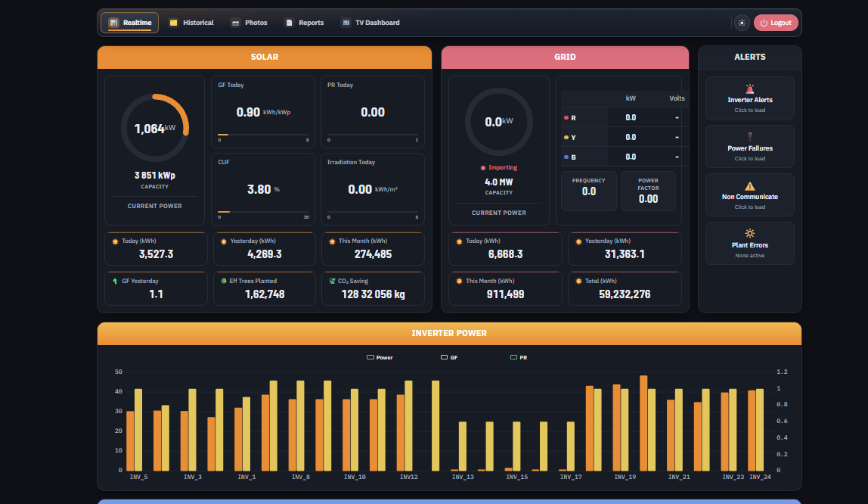Click the INV_5 axis label
Image resolution: width=868 pixels, height=504 pixels.
138,477
